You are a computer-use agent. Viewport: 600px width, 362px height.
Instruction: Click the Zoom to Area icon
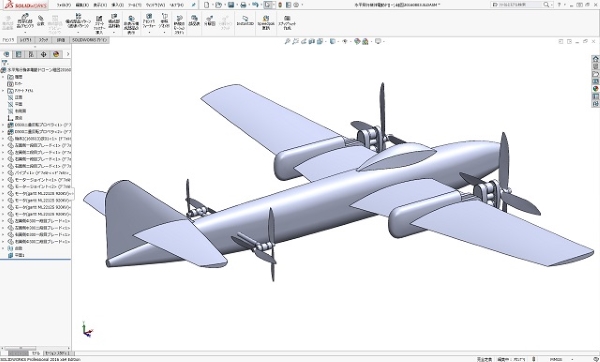click(x=295, y=41)
